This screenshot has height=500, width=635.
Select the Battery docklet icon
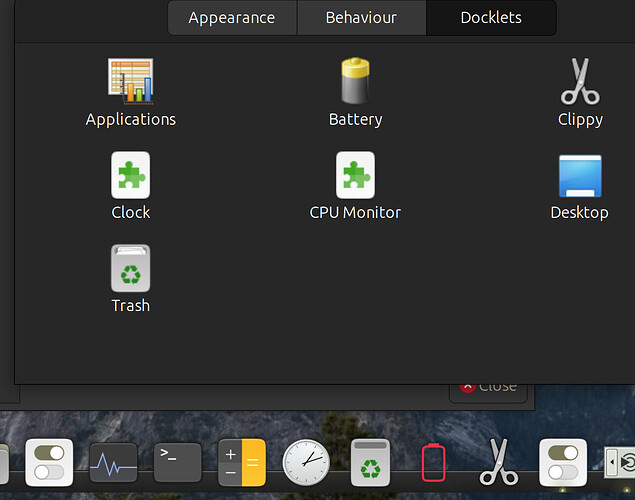coord(355,81)
